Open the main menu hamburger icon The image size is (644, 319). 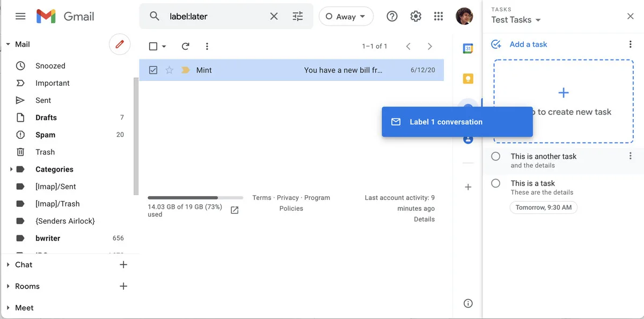coord(20,16)
